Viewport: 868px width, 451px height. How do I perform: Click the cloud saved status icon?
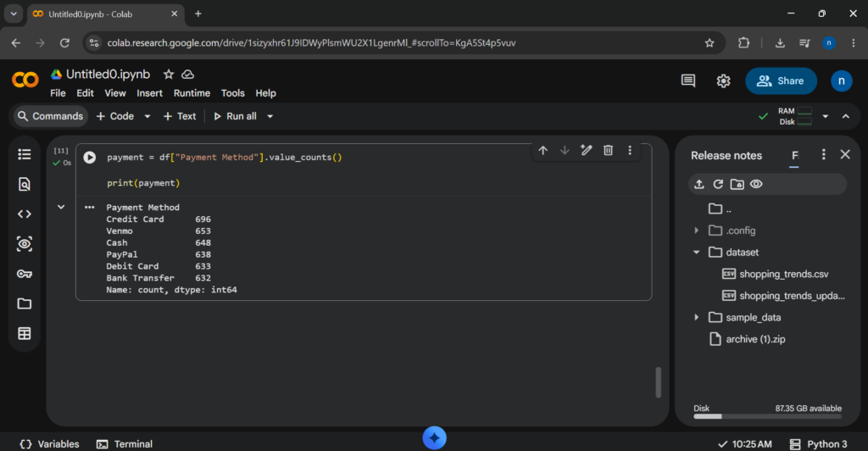click(188, 74)
